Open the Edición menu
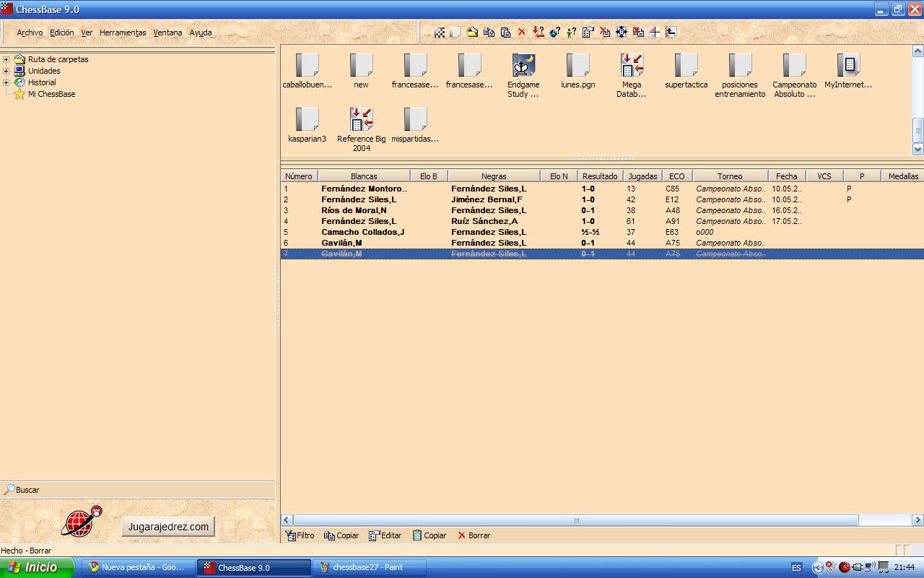The width and height of the screenshot is (924, 578). point(62,33)
